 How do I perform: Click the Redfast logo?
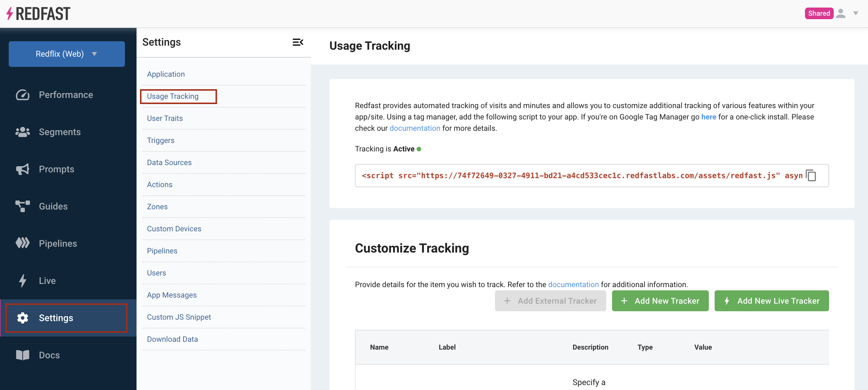pyautogui.click(x=38, y=14)
